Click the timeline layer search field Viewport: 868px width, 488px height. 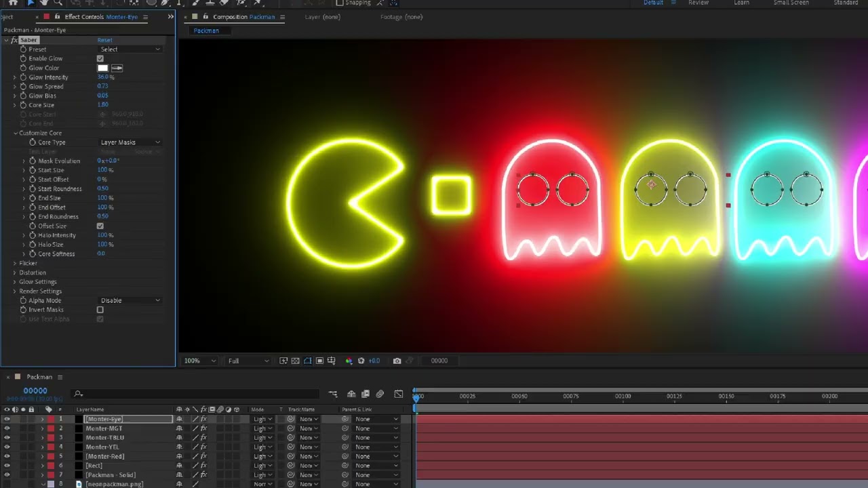click(x=197, y=394)
